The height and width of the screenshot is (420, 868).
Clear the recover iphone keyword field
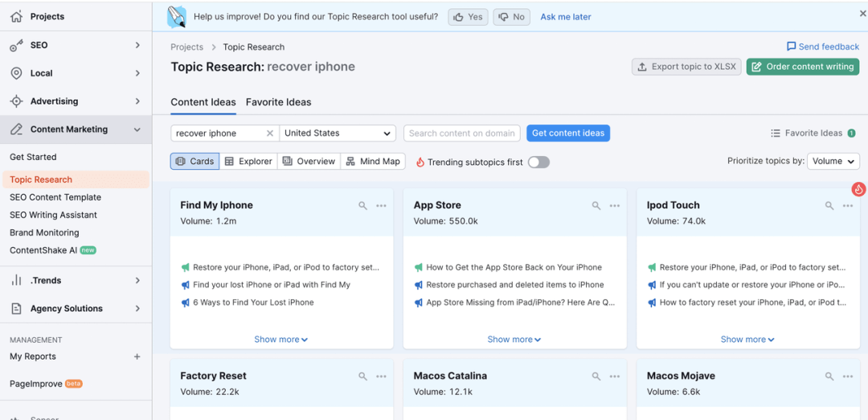[x=270, y=134]
